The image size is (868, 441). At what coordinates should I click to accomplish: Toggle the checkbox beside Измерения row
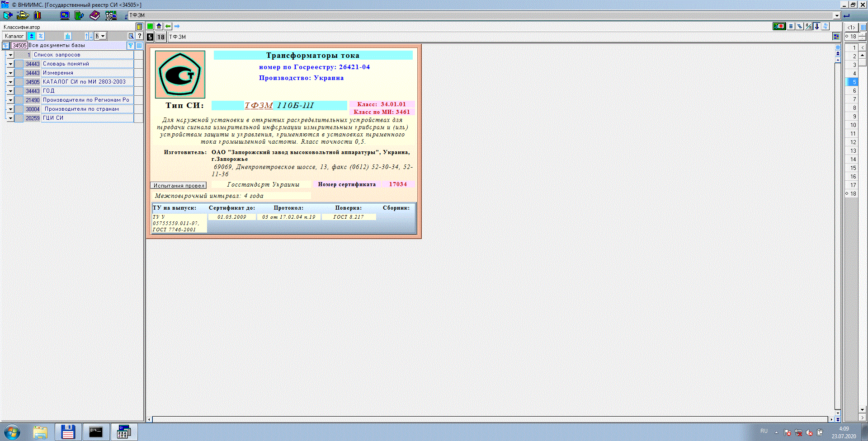[x=19, y=73]
